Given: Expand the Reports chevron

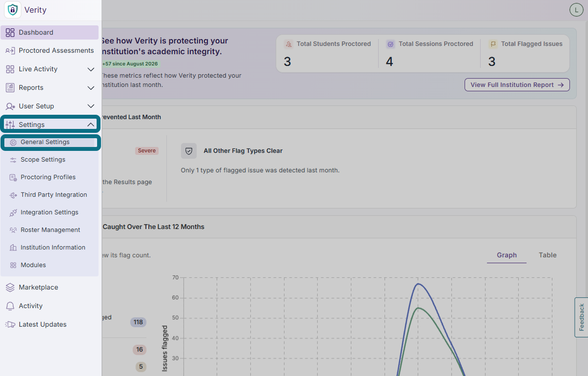Looking at the screenshot, I should tap(91, 88).
